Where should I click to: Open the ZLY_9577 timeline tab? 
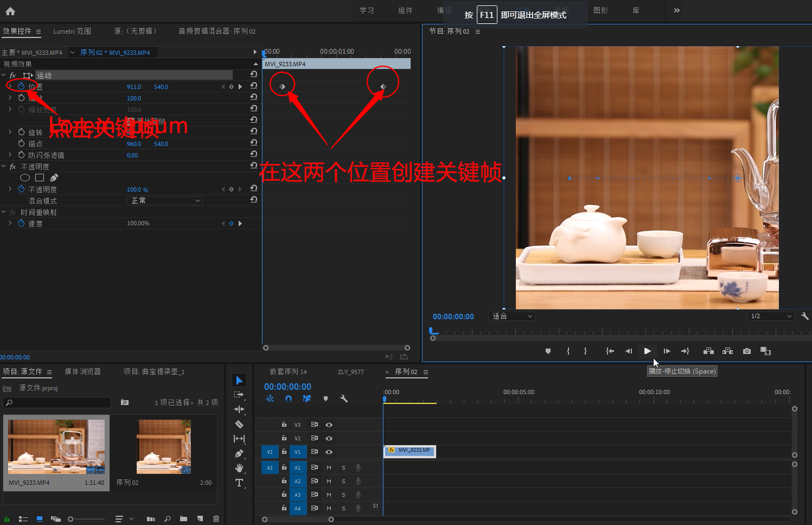351,372
